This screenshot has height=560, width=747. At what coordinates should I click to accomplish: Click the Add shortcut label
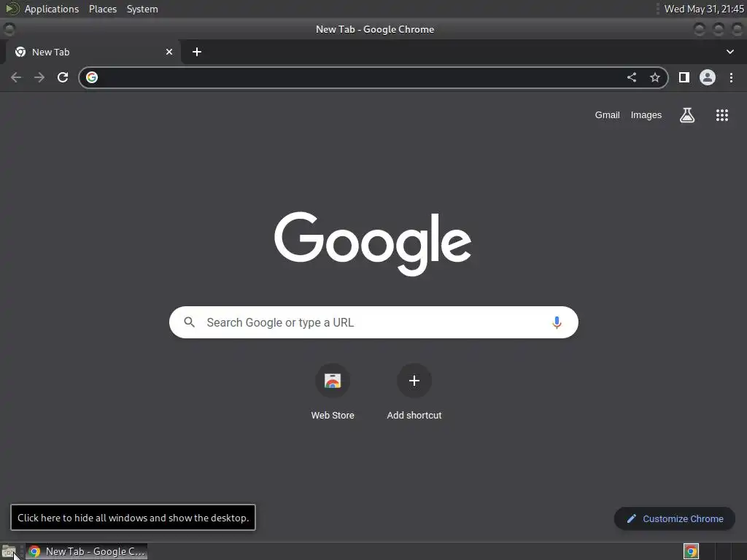(x=414, y=415)
